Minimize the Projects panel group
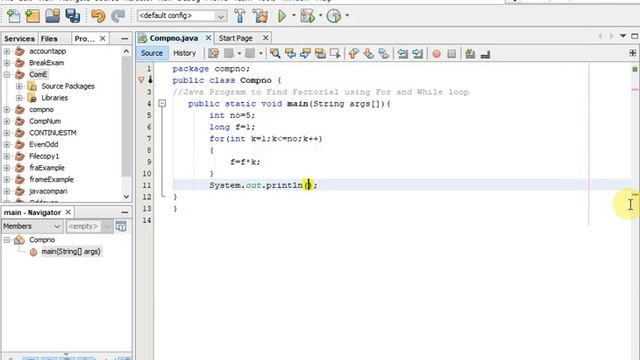This screenshot has height=360, width=640. point(124,38)
